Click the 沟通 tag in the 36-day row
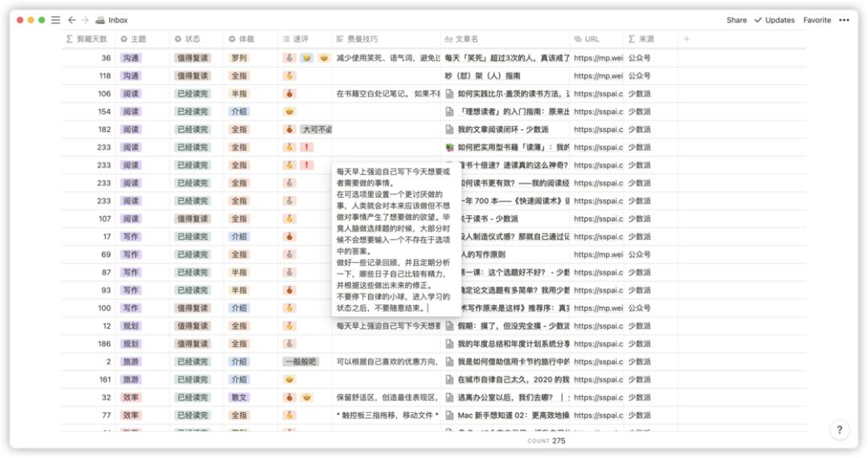The image size is (868, 458). pos(131,58)
